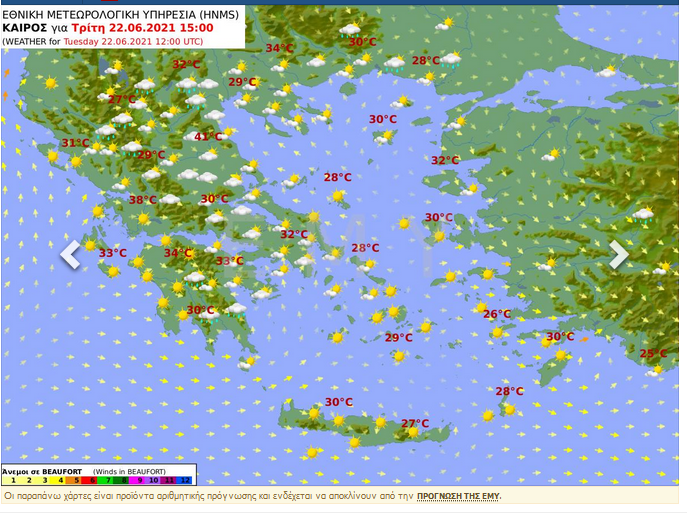Click the Άνεμοι σε BEAUFORT legend title

coord(42,470)
